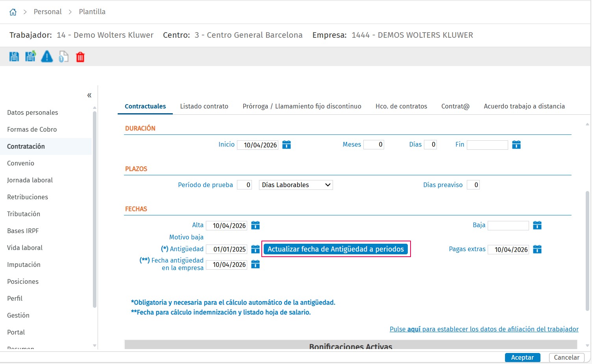Click the Antigüedad date field 01/01/2025

point(226,249)
